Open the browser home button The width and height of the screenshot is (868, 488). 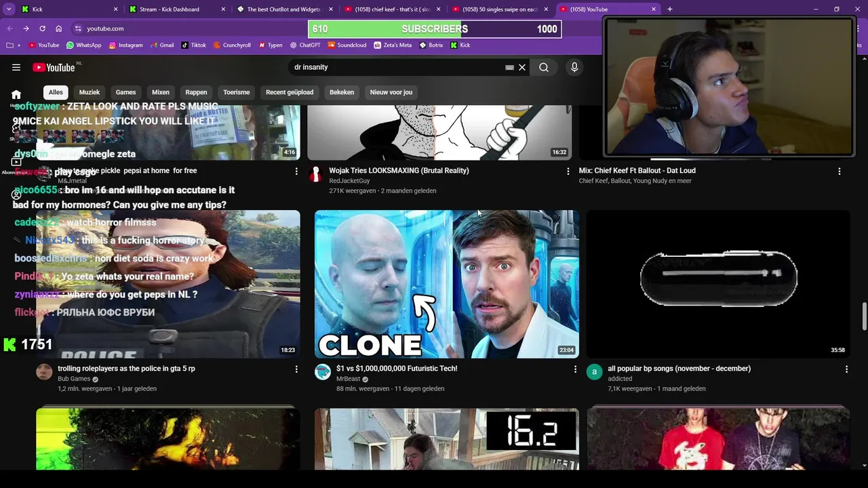[x=58, y=28]
